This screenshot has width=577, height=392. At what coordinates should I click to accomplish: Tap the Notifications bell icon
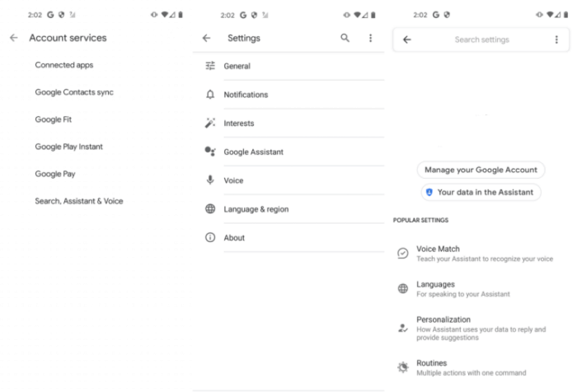[x=210, y=95]
